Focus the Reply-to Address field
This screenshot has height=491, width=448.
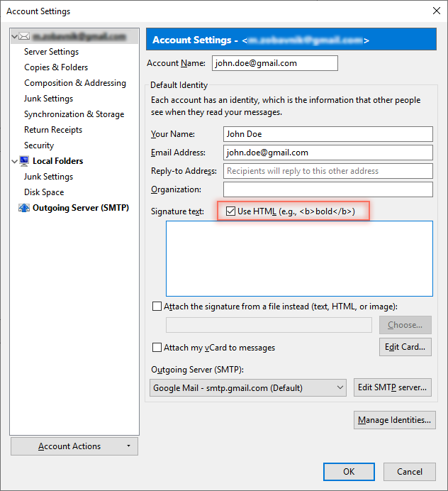(x=328, y=171)
